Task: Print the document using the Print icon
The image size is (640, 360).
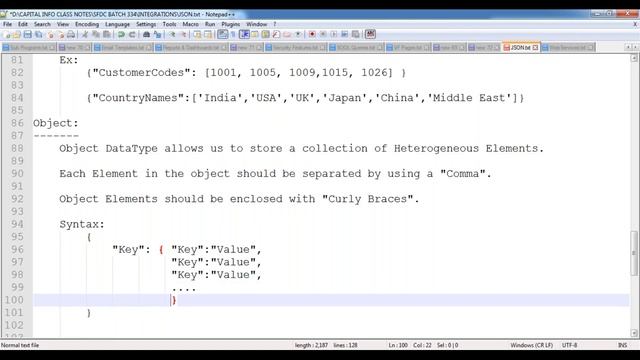Action: [71, 34]
